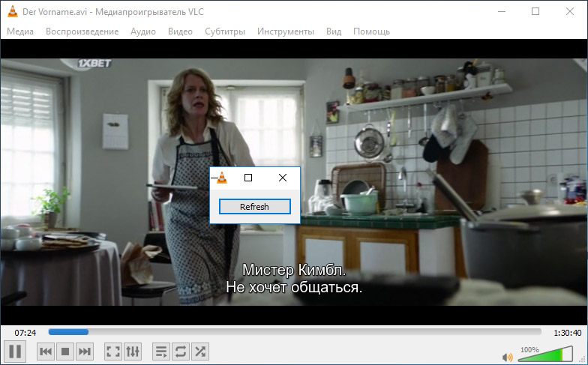Skip to next media item
The height and width of the screenshot is (365, 588).
point(84,352)
